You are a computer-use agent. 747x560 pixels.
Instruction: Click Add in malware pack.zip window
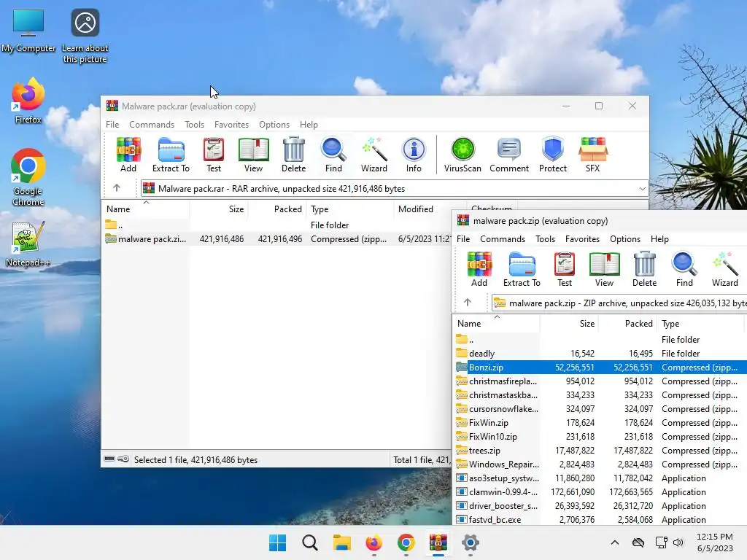pos(479,270)
